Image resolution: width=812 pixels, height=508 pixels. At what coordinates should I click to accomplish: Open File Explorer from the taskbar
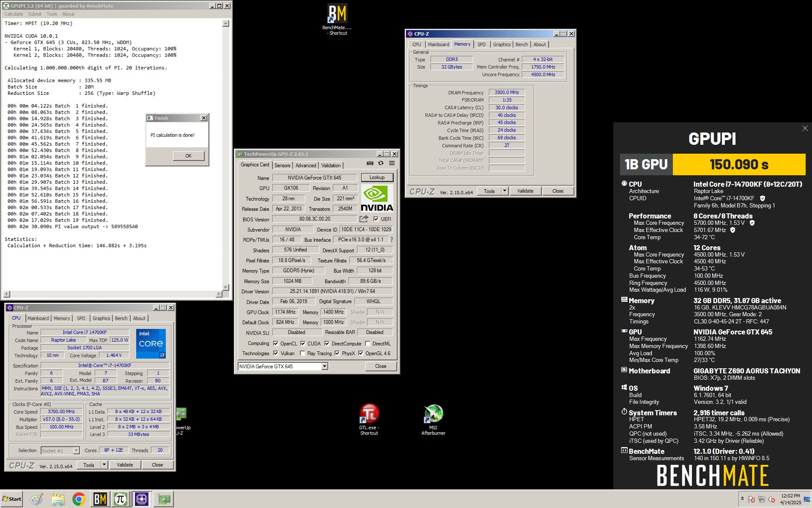tap(58, 500)
